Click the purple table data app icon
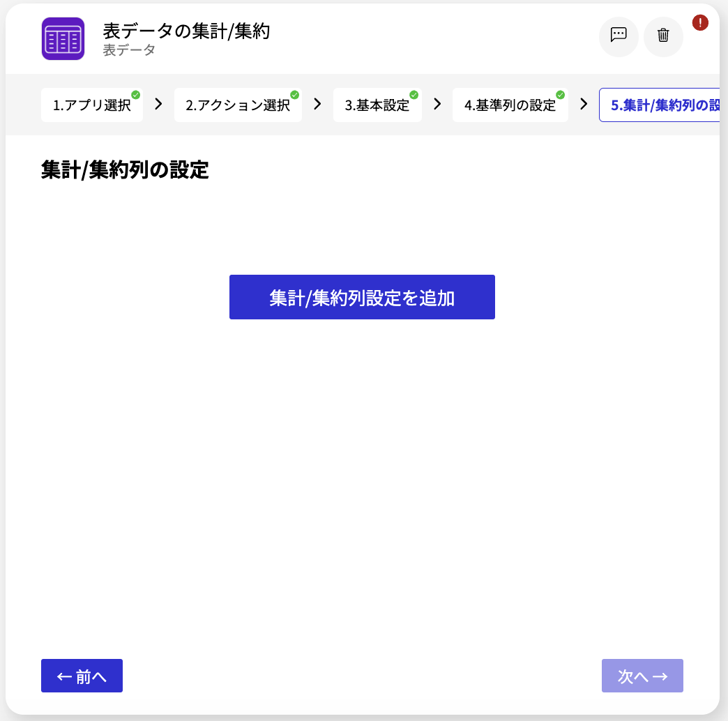Viewport: 728px width, 721px height. coord(63,38)
